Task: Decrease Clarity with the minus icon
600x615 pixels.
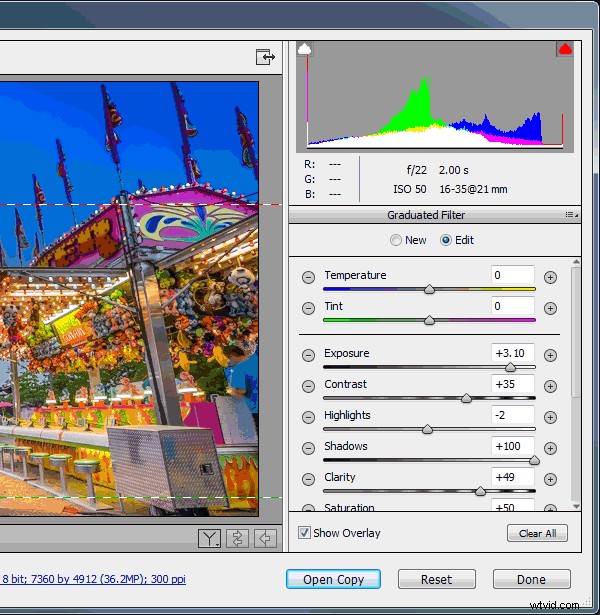Action: [308, 479]
